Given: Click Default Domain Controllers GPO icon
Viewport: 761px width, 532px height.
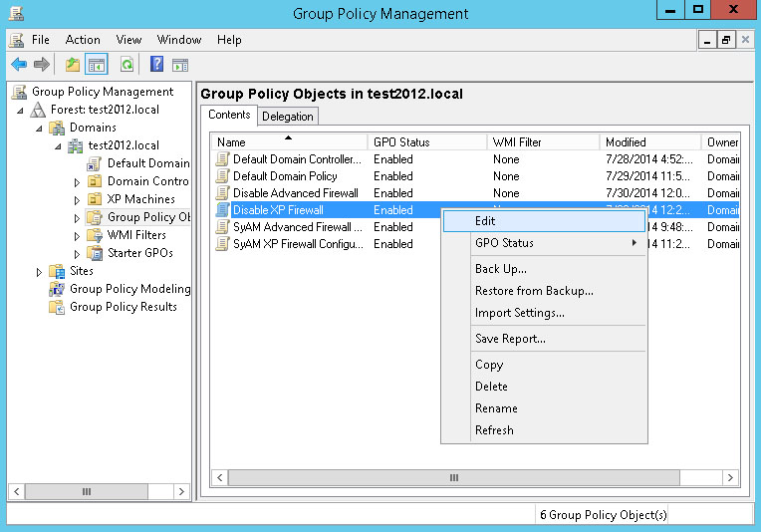Looking at the screenshot, I should click(x=223, y=159).
